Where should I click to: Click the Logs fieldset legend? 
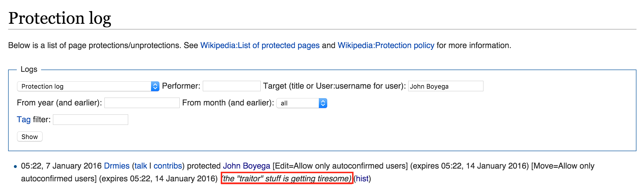coord(29,70)
